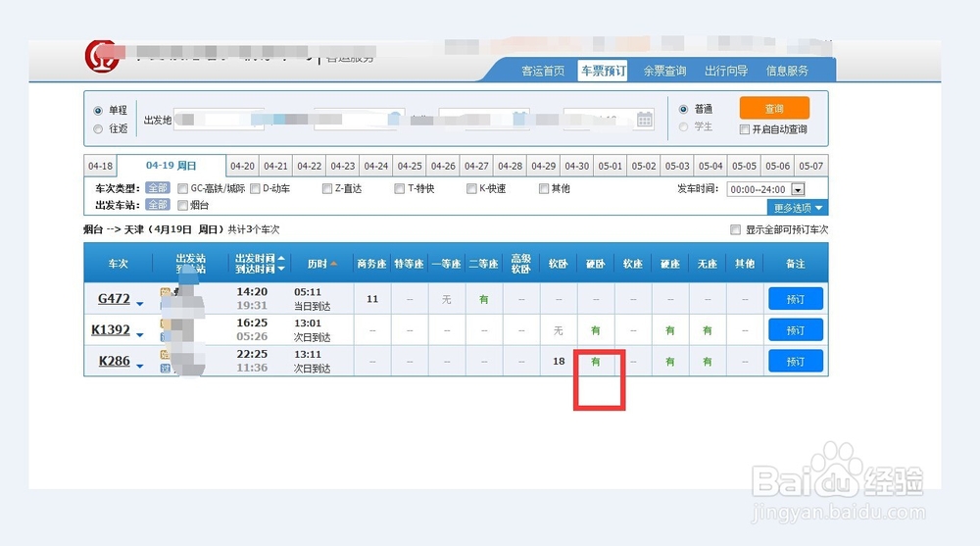Select the 04-19 周日 date tab
Viewport: 980px width, 546px height.
click(x=171, y=166)
